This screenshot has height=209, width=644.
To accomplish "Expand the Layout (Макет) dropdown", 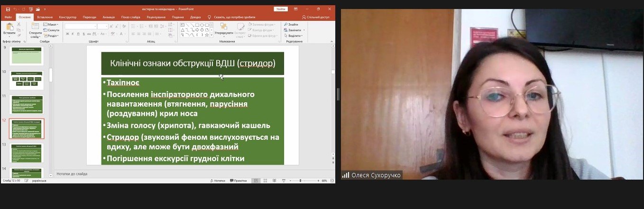I will click(52, 24).
